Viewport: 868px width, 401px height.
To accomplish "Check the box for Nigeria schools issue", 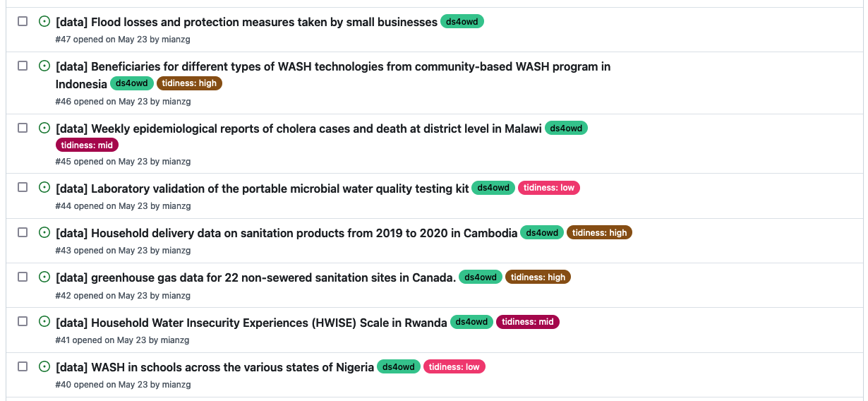I will 23,366.
